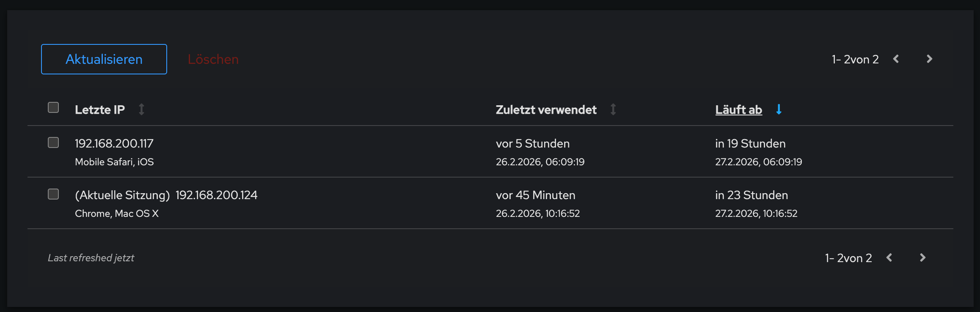Click the Letzte IP sort arrows icon

pos(142,109)
